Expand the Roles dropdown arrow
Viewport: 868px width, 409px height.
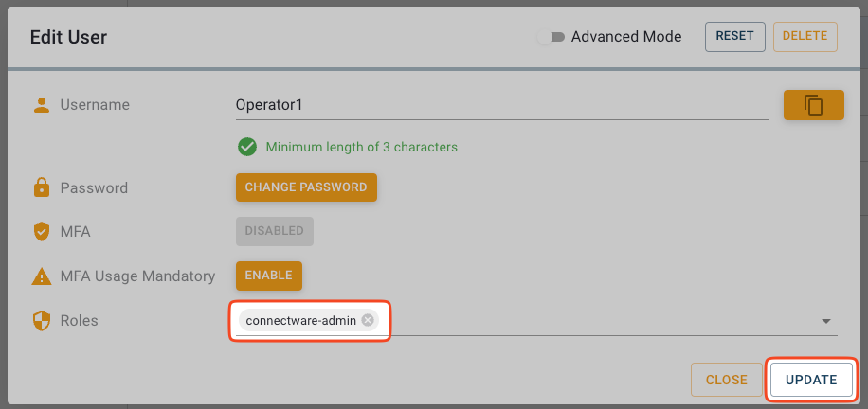pyautogui.click(x=825, y=322)
